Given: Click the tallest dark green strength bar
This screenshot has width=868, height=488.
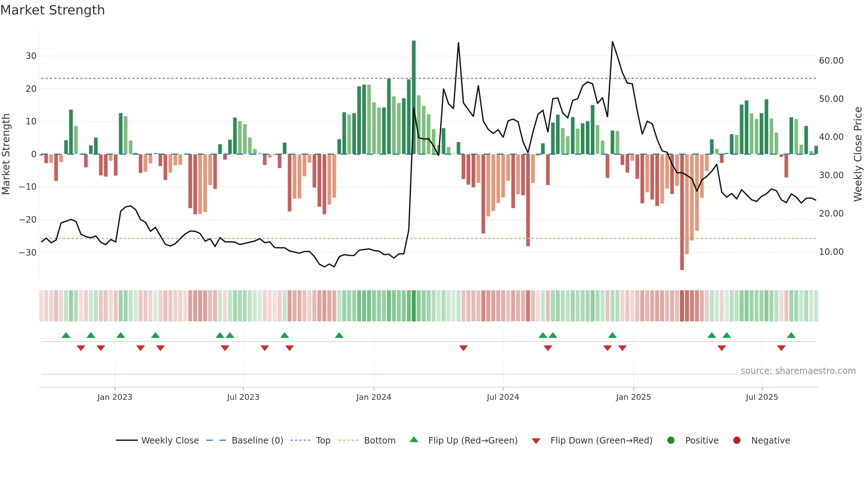Looking at the screenshot, I should 414,97.
